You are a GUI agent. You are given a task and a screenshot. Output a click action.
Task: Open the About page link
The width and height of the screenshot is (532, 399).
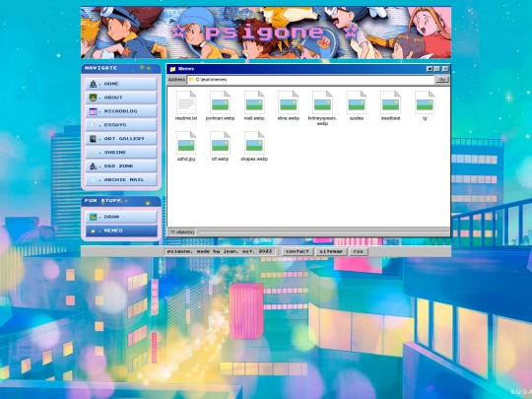(121, 98)
